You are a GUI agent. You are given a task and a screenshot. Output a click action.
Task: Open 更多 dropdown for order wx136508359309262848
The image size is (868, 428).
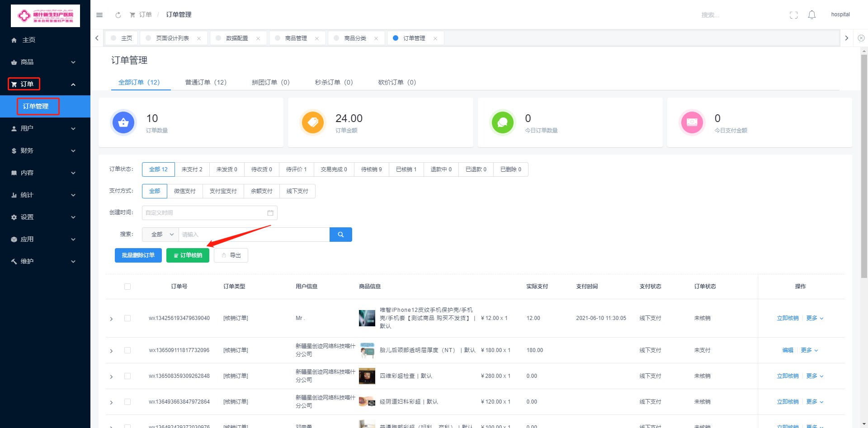(x=815, y=376)
